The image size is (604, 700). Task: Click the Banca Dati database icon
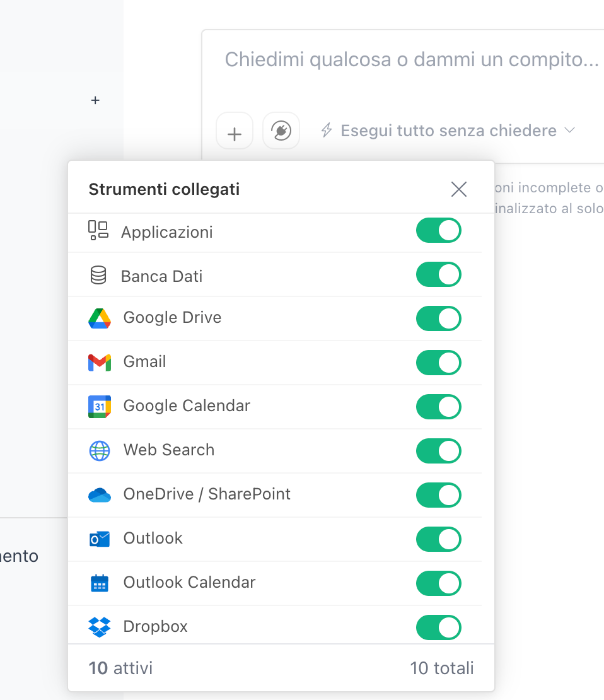(x=98, y=275)
